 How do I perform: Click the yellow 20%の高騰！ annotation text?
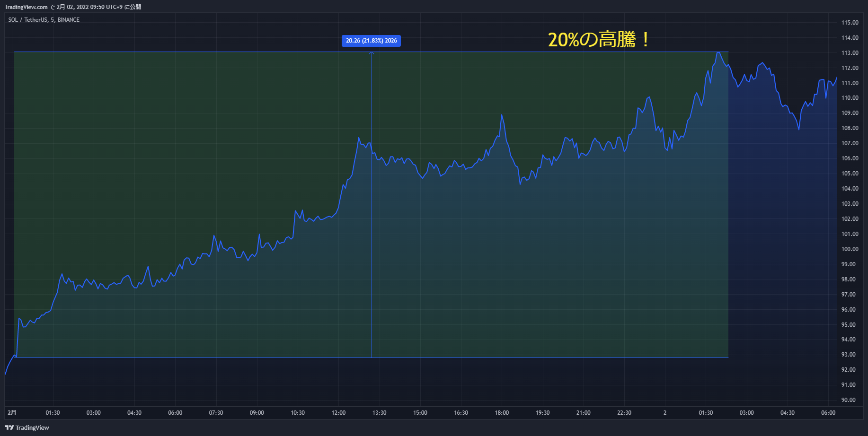click(599, 40)
